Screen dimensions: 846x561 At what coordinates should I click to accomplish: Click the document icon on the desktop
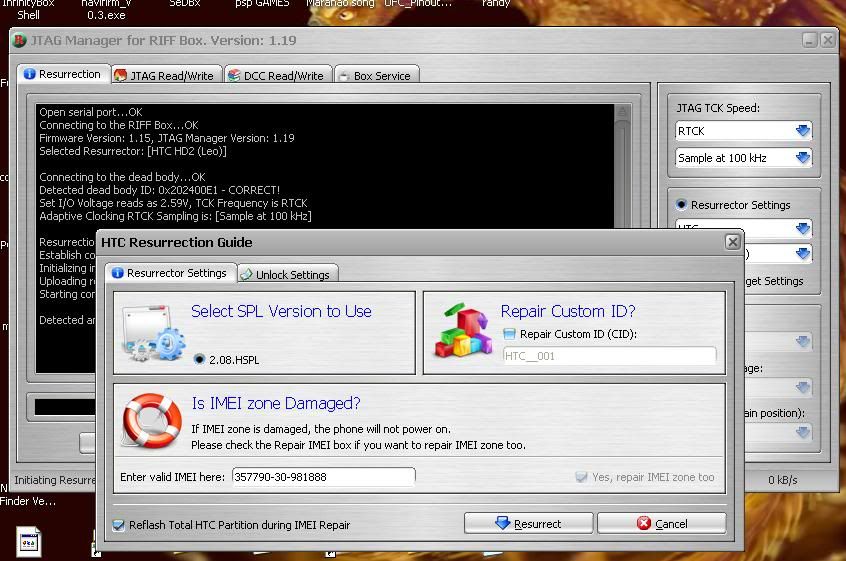pyautogui.click(x=29, y=542)
